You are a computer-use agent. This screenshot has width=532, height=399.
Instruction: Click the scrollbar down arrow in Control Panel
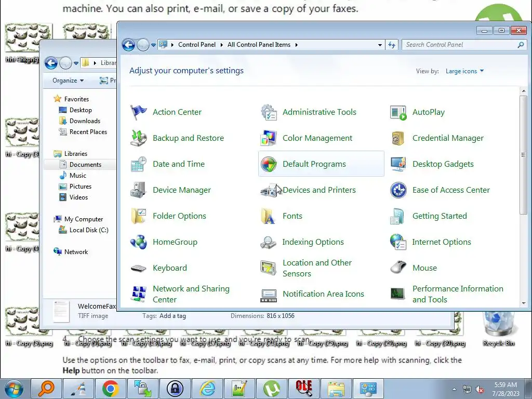523,303
